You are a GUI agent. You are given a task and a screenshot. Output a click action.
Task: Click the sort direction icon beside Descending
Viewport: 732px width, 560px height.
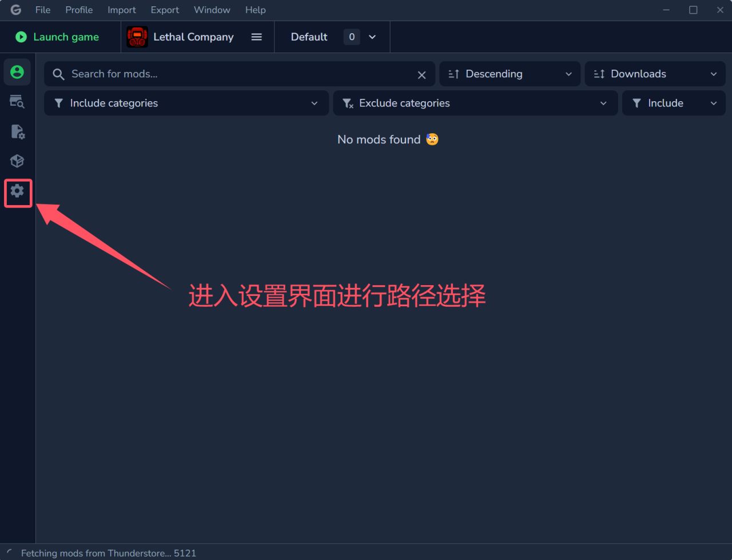454,74
